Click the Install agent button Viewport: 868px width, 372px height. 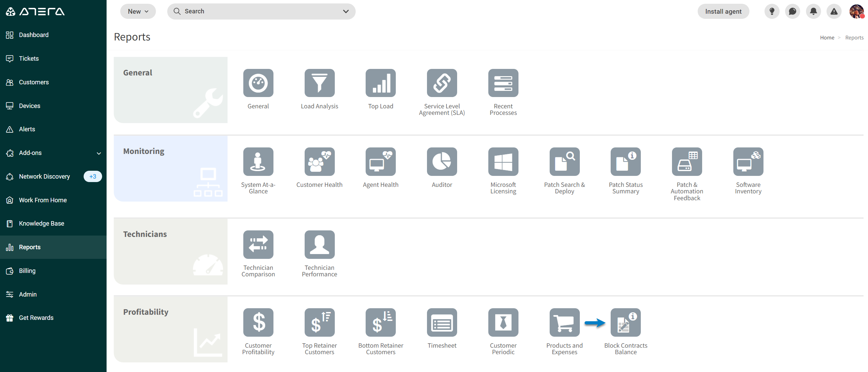point(723,11)
